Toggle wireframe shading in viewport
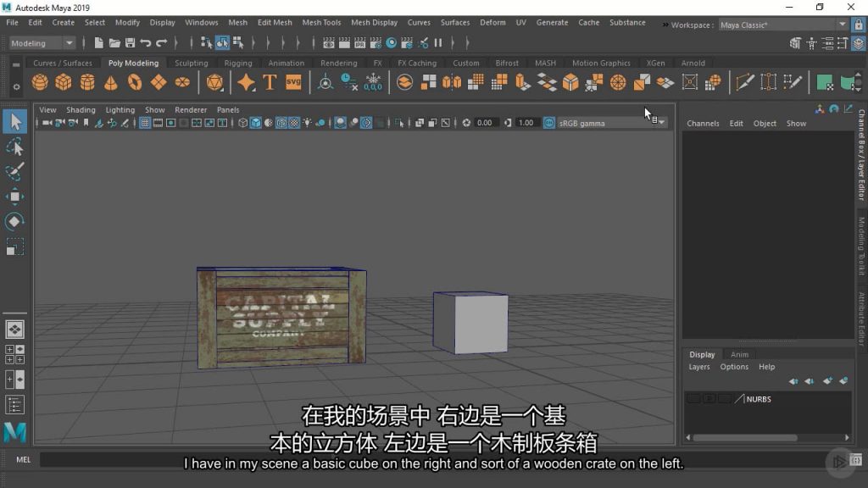The image size is (868, 488). 243,123
